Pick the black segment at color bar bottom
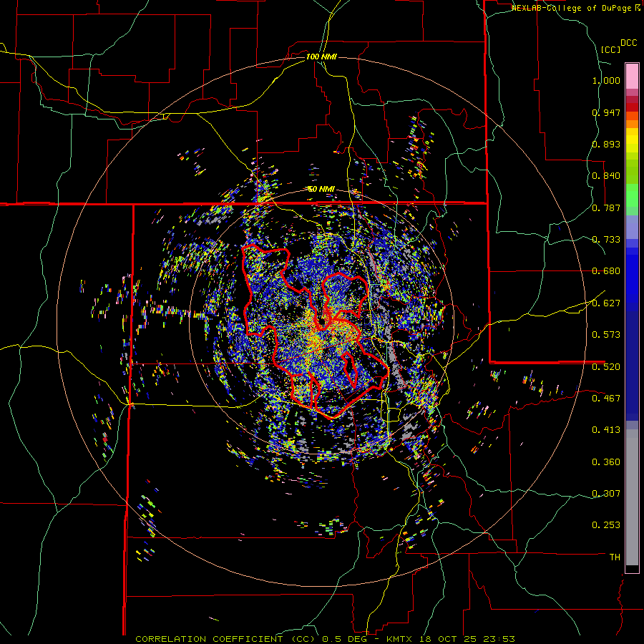 (x=632, y=568)
